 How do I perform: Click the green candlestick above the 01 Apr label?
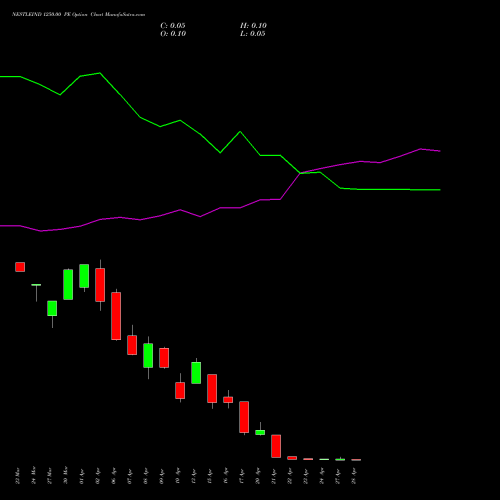[84, 276]
